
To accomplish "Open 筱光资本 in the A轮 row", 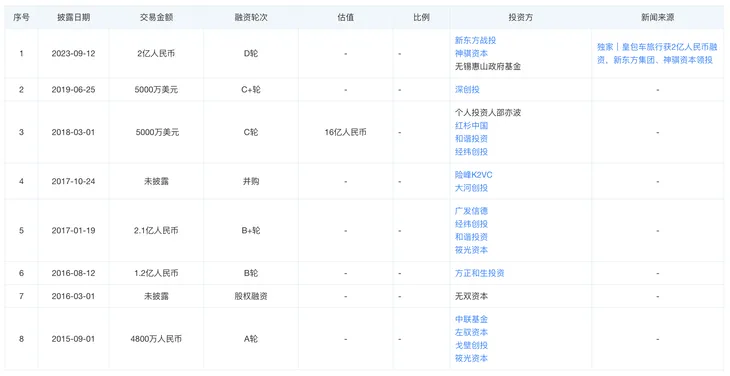I will click(471, 358).
